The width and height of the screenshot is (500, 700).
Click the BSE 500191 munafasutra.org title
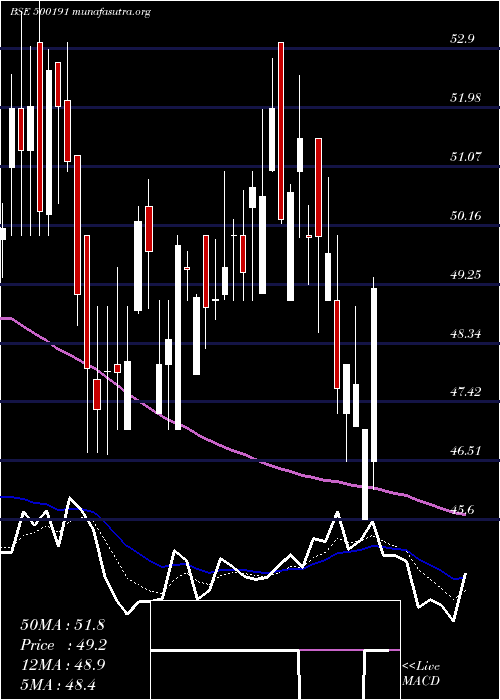[80, 12]
